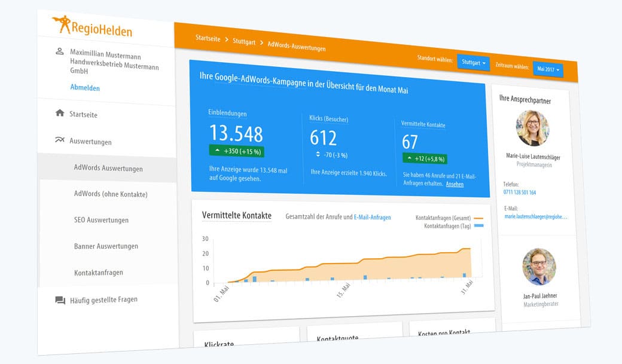Click the 13.548 Einblendungen value
Screen dimensions: 622x364
tap(236, 133)
